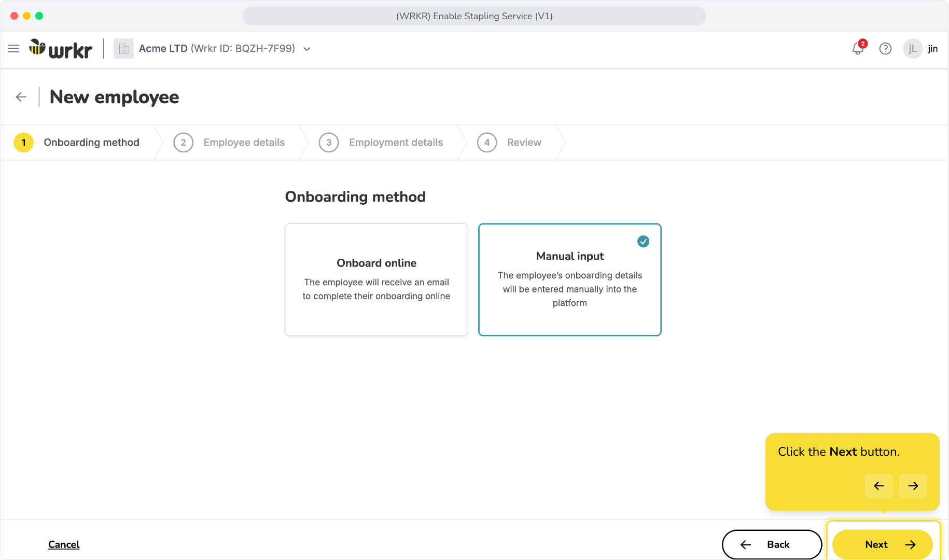Viewport: 949px width, 560px height.
Task: Click the Cancel link
Action: (x=64, y=544)
